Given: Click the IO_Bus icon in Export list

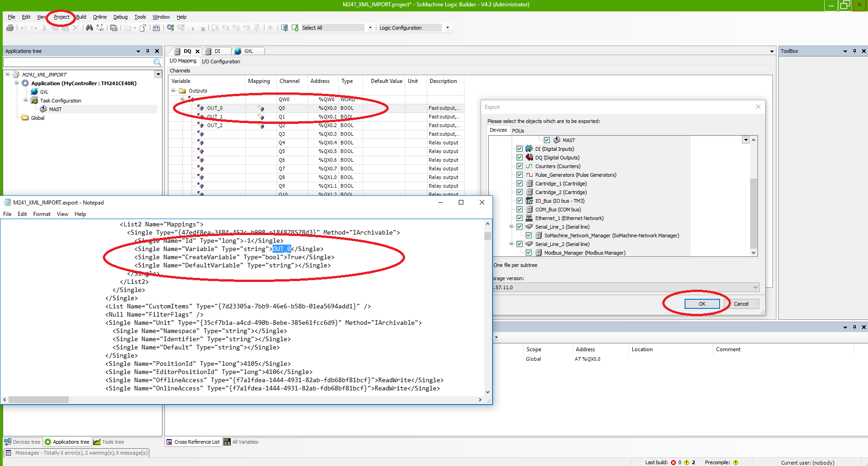Looking at the screenshot, I should pyautogui.click(x=529, y=201).
